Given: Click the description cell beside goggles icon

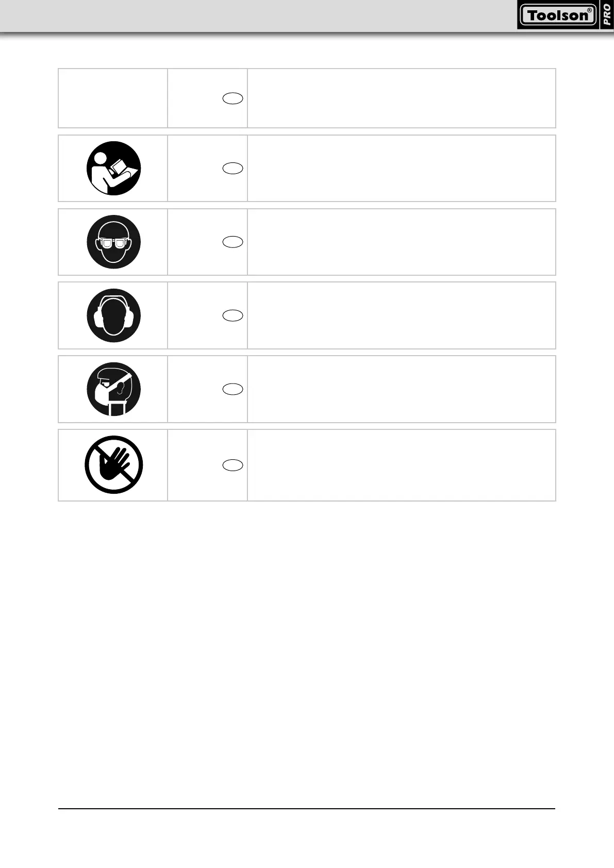Looking at the screenshot, I should (401, 242).
